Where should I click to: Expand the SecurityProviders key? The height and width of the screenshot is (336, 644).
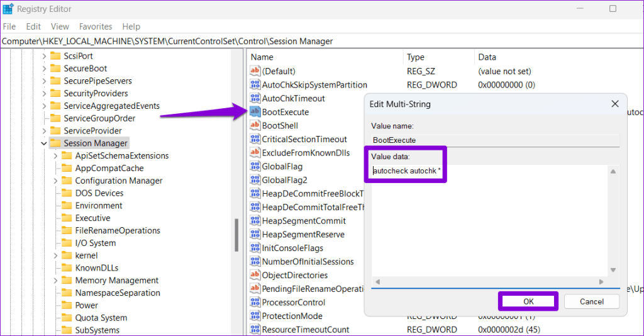pos(44,93)
